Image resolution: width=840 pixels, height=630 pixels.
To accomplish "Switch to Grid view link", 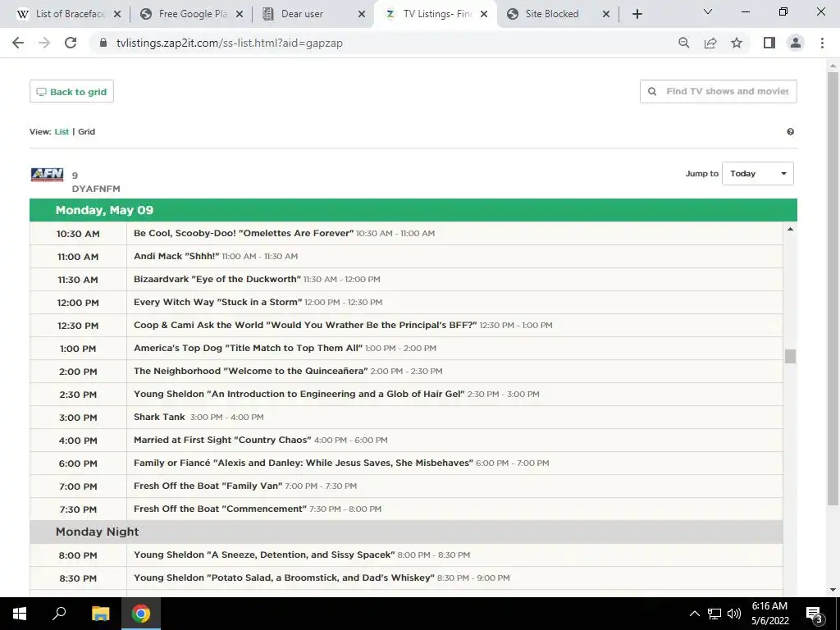I will [86, 132].
